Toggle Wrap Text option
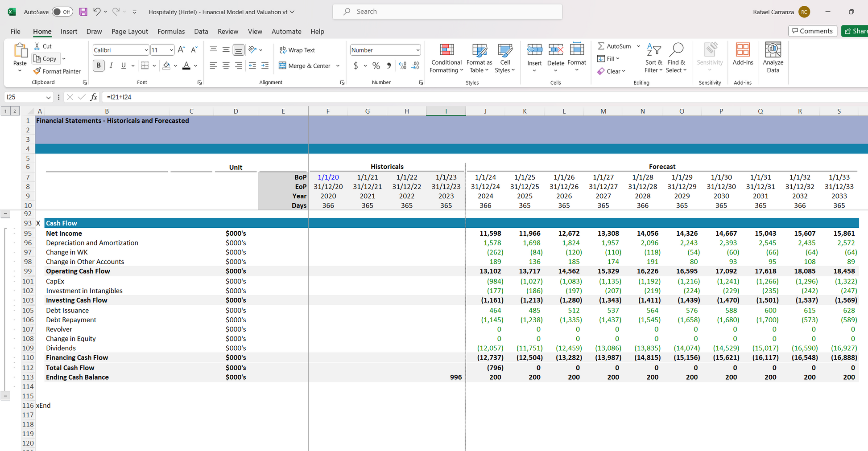Image resolution: width=868 pixels, height=451 pixels. pos(297,50)
